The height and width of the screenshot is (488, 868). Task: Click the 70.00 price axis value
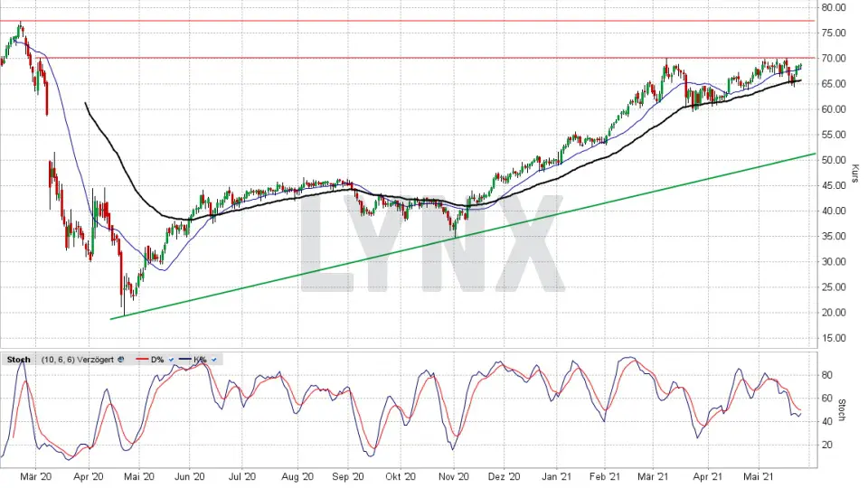[834, 58]
